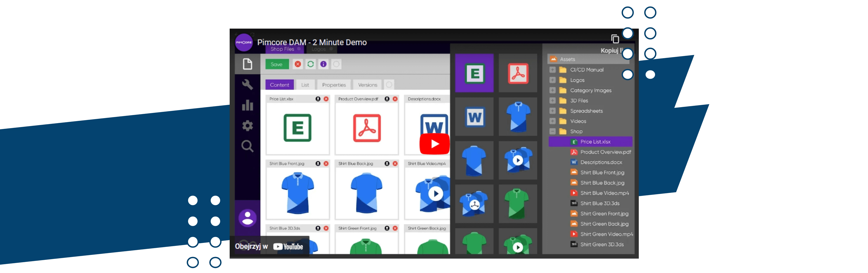Expand the Category Images folder
Viewport: 868px width, 273px height.
click(553, 91)
